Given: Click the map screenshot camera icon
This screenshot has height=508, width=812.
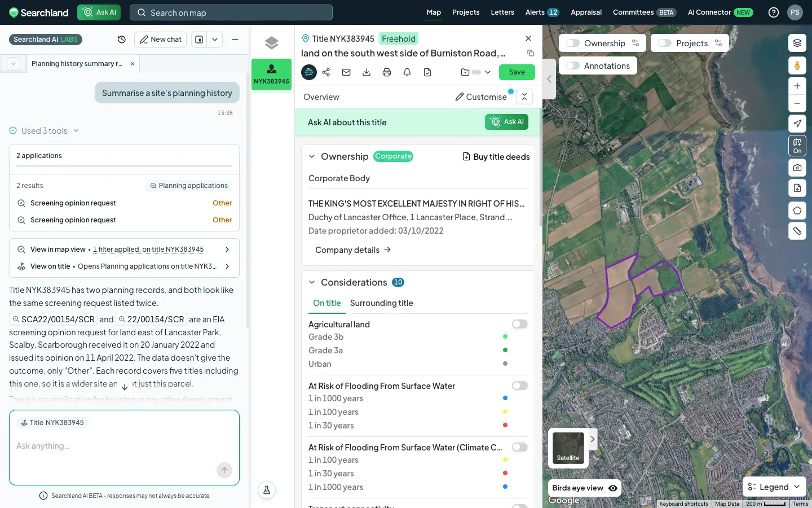Looking at the screenshot, I should pyautogui.click(x=797, y=168).
